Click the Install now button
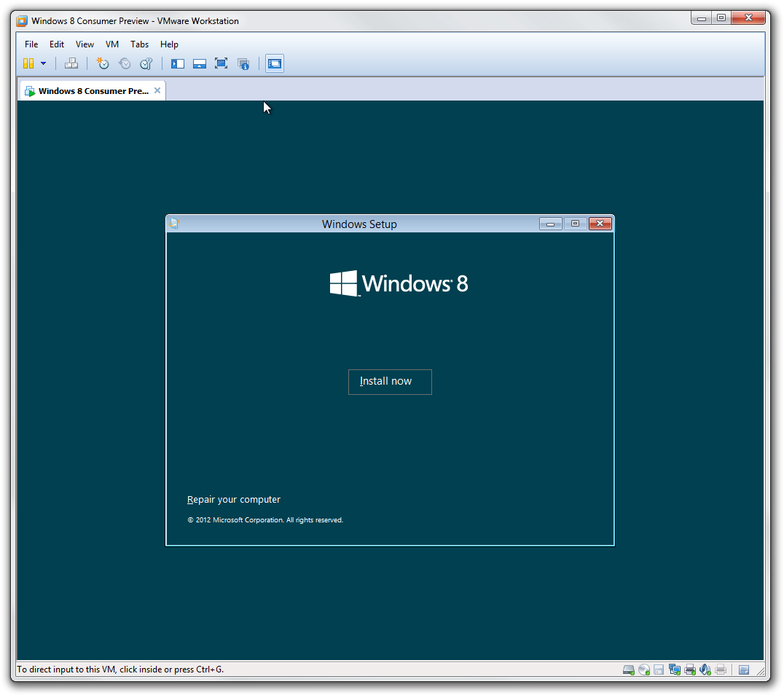This screenshot has height=695, width=784. [x=390, y=382]
